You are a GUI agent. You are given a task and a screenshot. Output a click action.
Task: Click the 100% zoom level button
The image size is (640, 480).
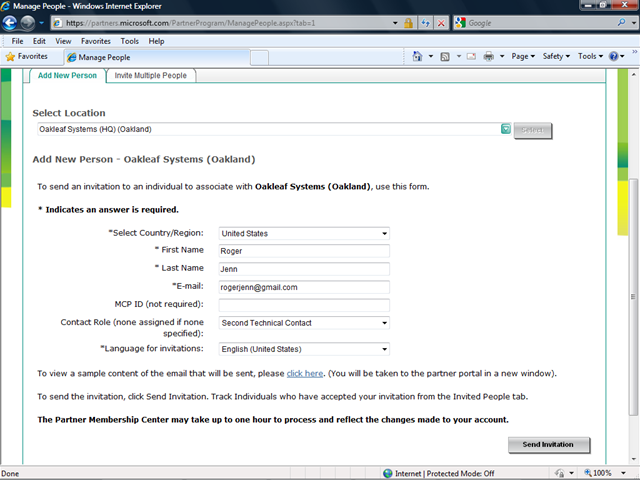(599, 473)
